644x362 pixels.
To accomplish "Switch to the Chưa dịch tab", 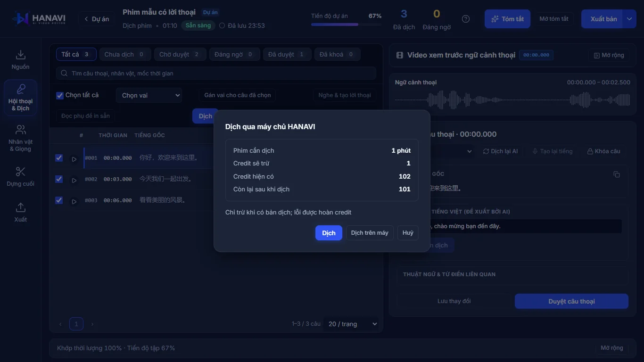I will coord(125,54).
